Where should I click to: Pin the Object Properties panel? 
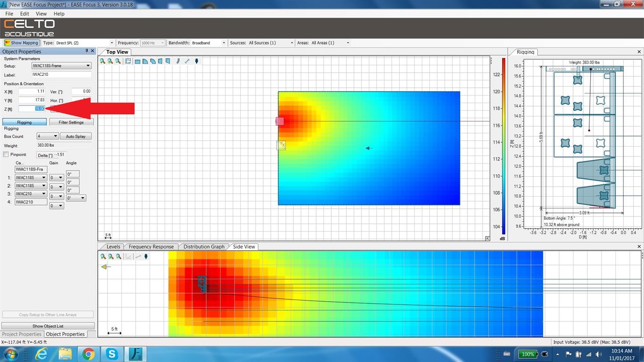click(x=87, y=51)
